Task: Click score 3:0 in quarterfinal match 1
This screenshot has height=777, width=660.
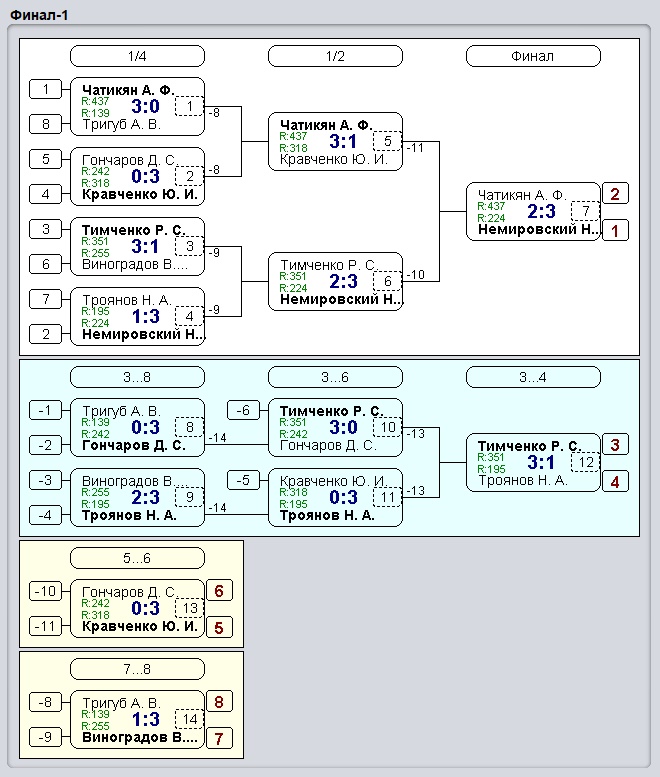Action: [145, 106]
